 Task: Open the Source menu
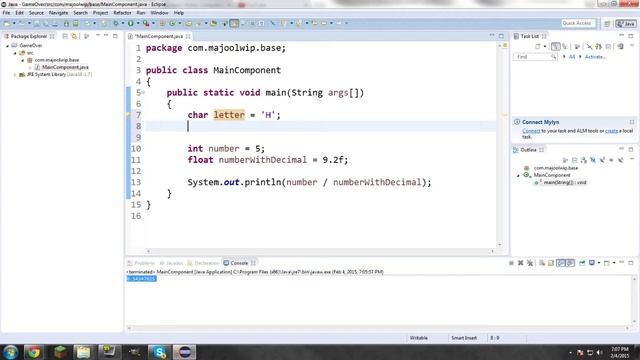coord(36,13)
